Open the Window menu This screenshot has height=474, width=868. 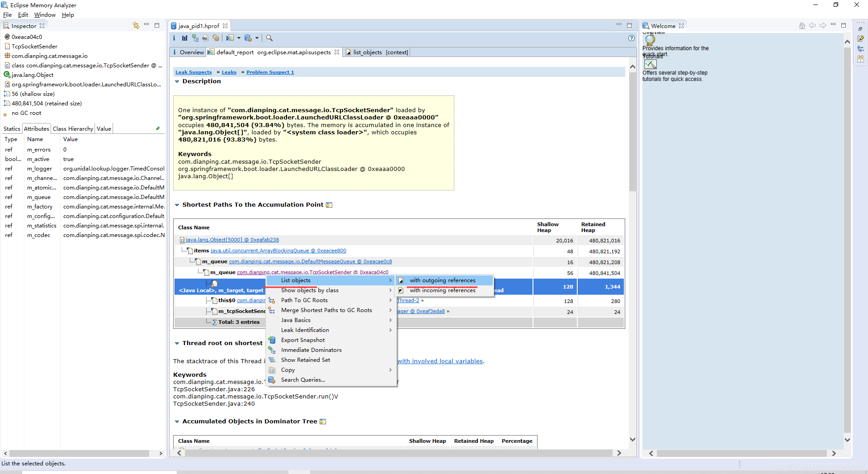point(45,15)
